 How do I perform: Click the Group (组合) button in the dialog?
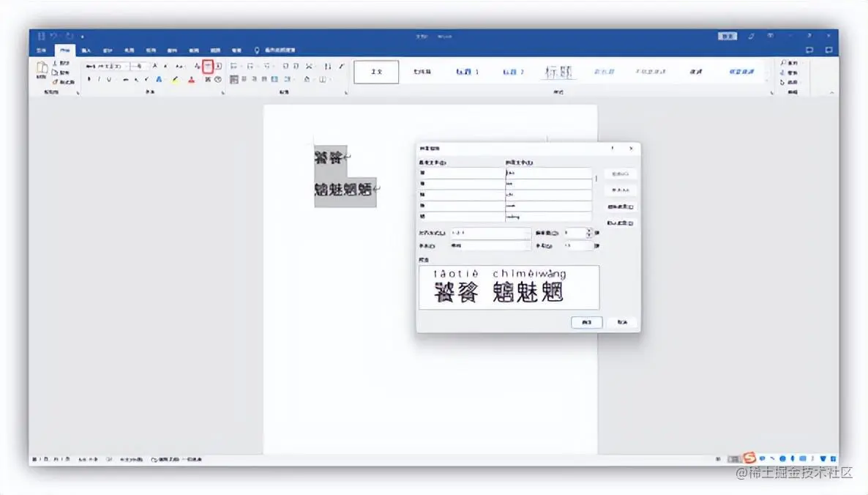[x=620, y=174]
